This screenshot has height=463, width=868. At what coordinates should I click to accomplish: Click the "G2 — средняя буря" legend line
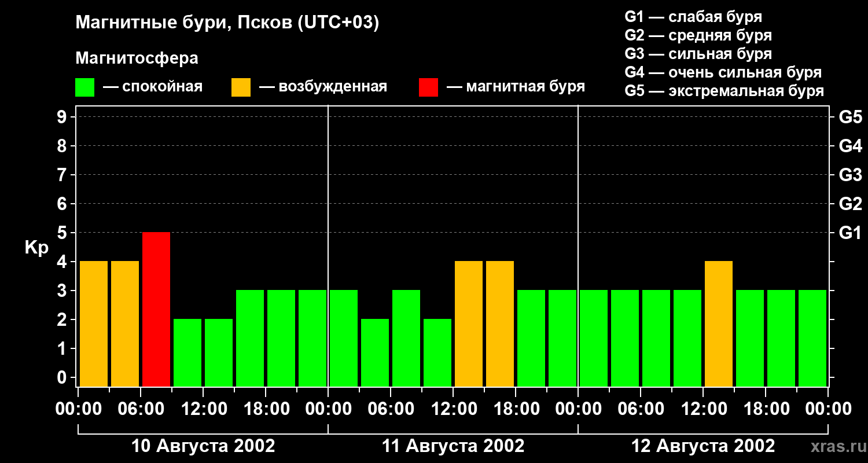(698, 35)
